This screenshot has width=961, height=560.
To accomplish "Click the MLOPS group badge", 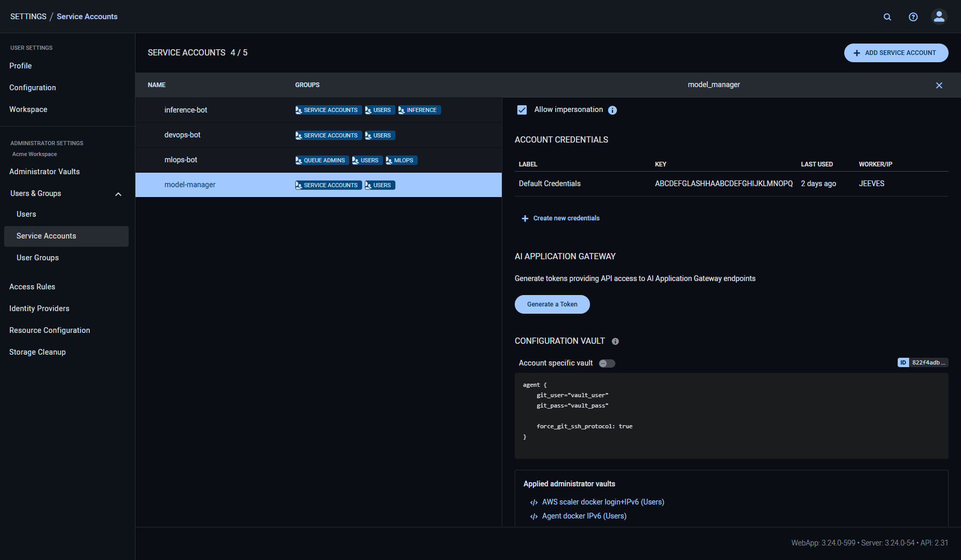I will (401, 160).
